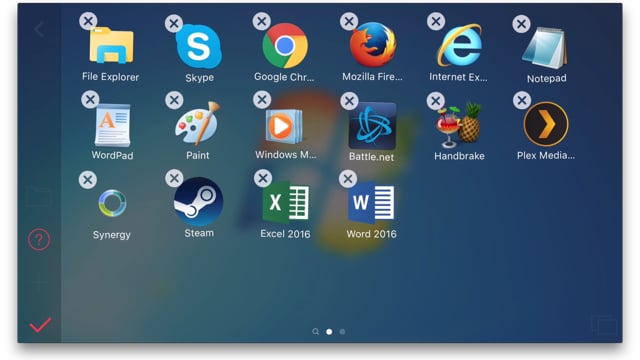Viewport: 640px width, 360px height.
Task: Launch the Handbrake app
Action: (x=459, y=124)
